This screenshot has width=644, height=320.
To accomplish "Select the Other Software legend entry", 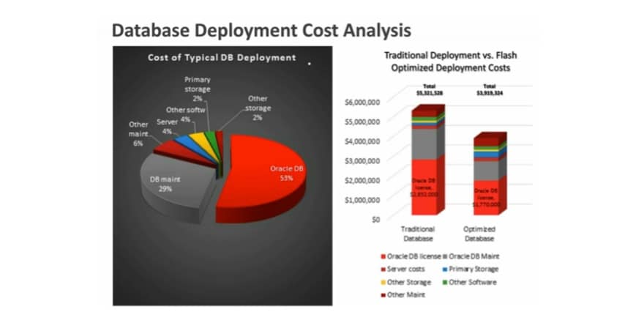I will 469,282.
